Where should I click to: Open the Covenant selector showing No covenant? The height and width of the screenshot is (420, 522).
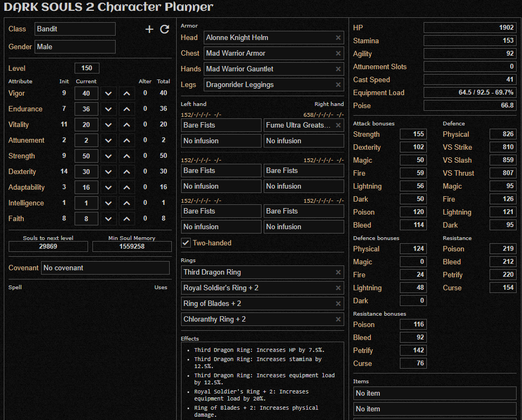point(105,268)
